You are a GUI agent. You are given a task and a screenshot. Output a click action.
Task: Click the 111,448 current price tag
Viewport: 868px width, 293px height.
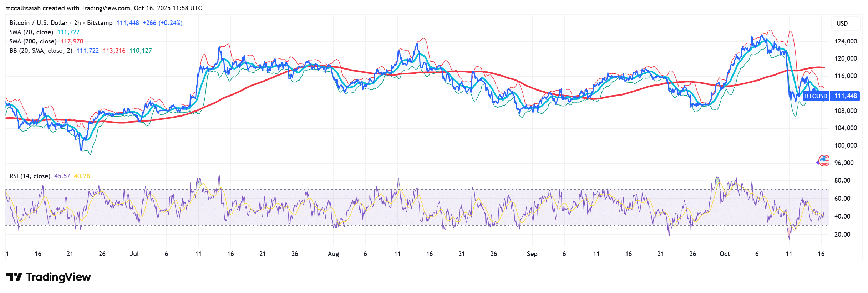point(845,96)
